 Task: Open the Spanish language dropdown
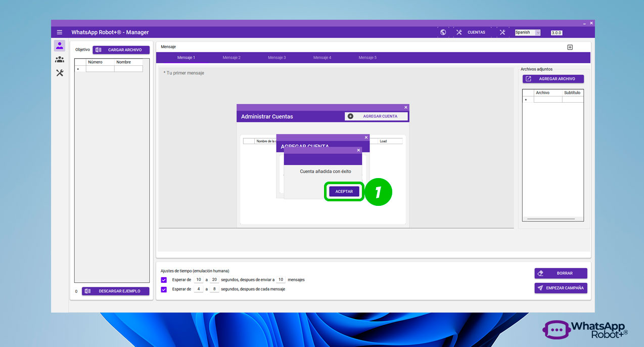pyautogui.click(x=528, y=32)
